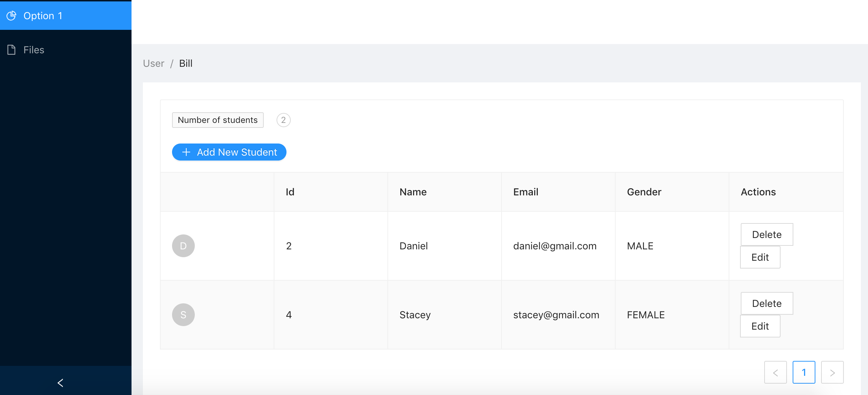This screenshot has height=395, width=868.
Task: Click Bill in the breadcrumb trail
Action: [186, 63]
